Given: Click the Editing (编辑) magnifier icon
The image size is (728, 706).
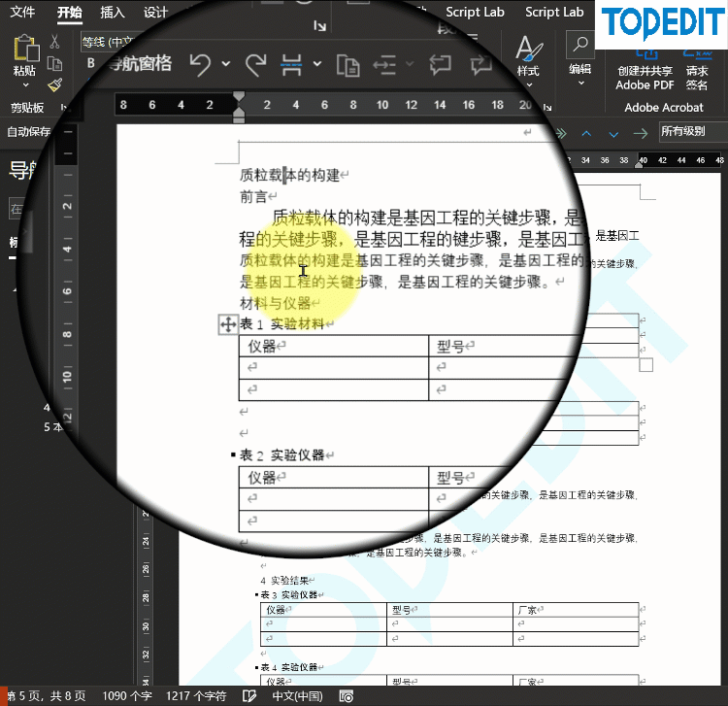Looking at the screenshot, I should click(580, 45).
